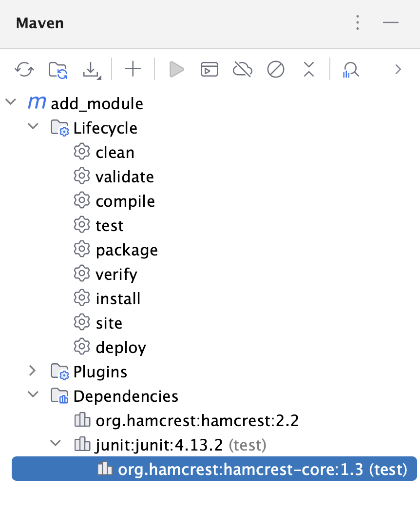Open the Maven tool window options menu

[357, 22]
